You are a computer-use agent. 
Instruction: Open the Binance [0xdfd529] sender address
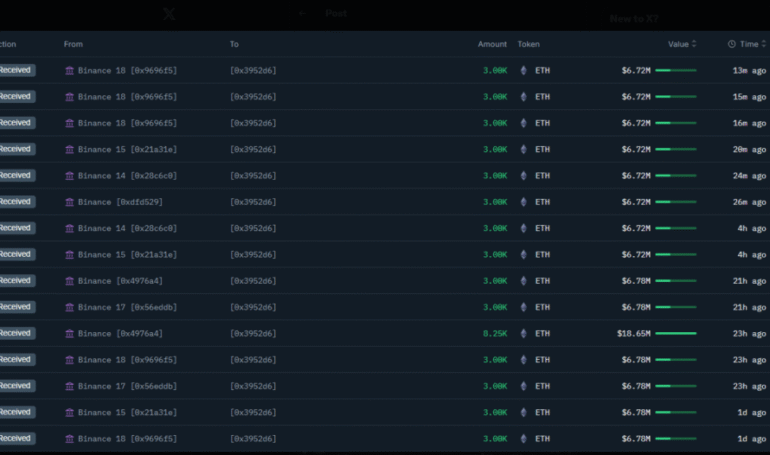point(120,202)
